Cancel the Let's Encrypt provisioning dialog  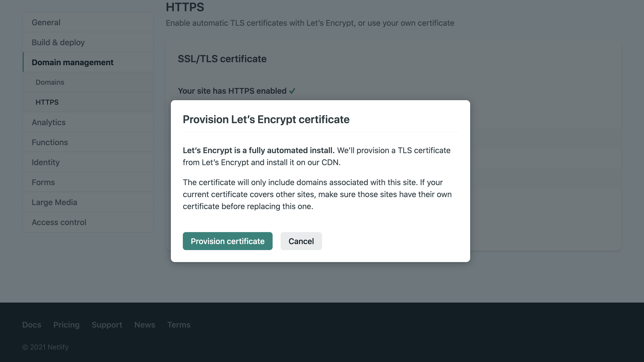(x=301, y=241)
